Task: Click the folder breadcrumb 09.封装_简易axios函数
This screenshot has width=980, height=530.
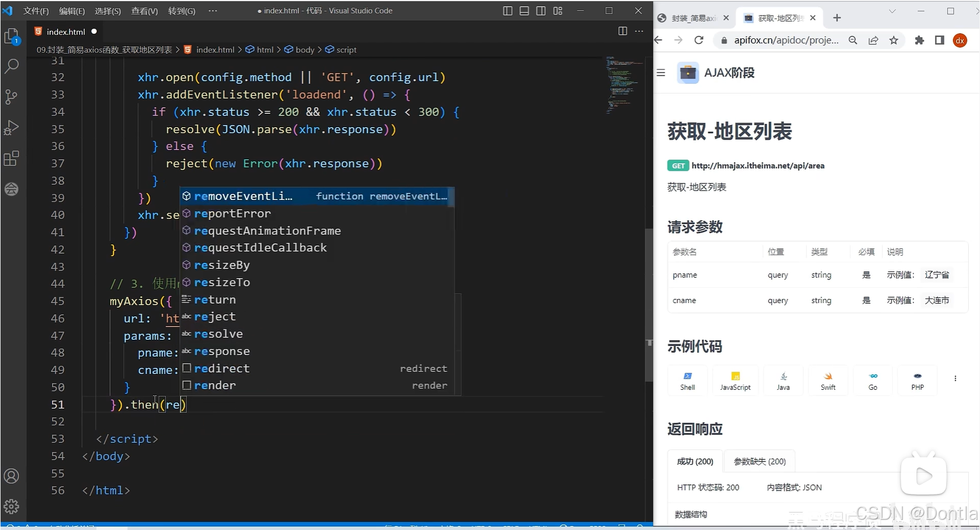Action: coord(104,50)
